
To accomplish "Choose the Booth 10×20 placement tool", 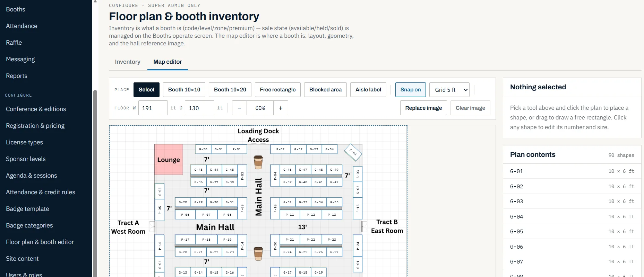I will [230, 90].
